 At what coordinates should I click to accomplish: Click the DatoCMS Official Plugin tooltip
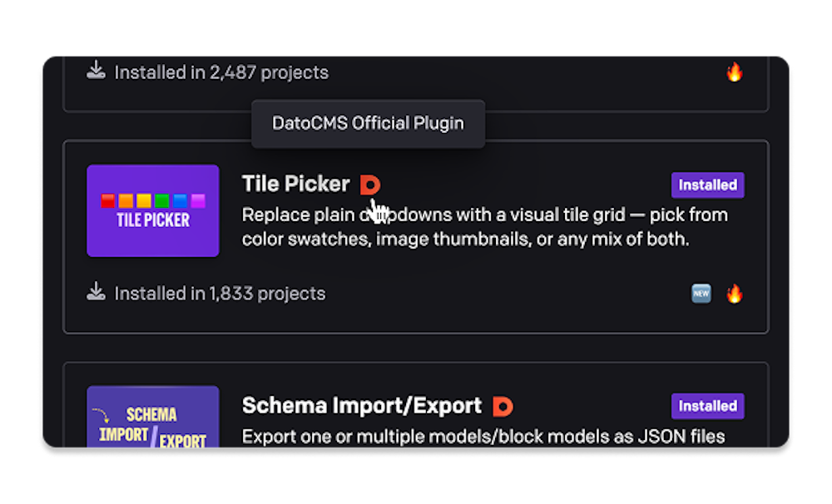click(x=369, y=124)
